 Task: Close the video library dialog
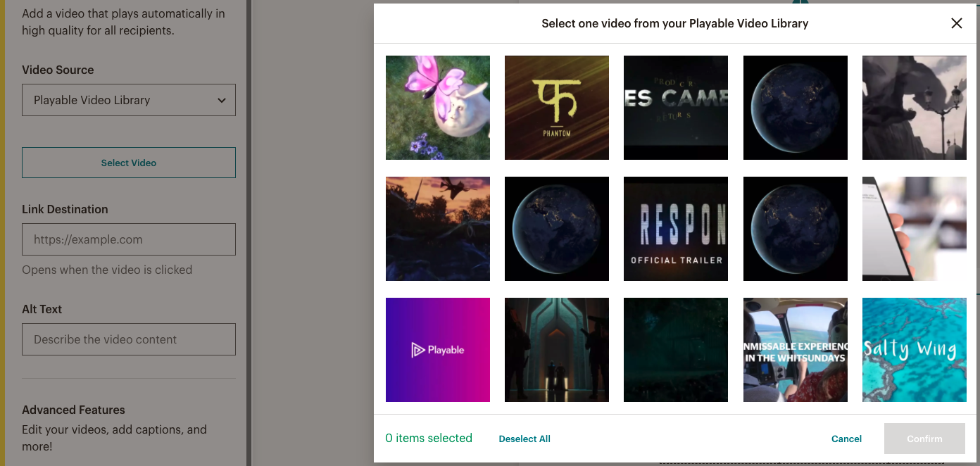956,23
